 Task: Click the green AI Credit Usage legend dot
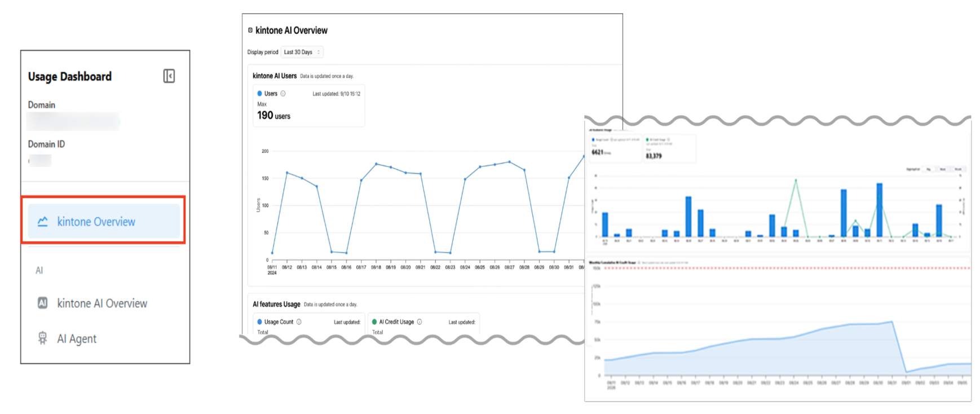(374, 321)
